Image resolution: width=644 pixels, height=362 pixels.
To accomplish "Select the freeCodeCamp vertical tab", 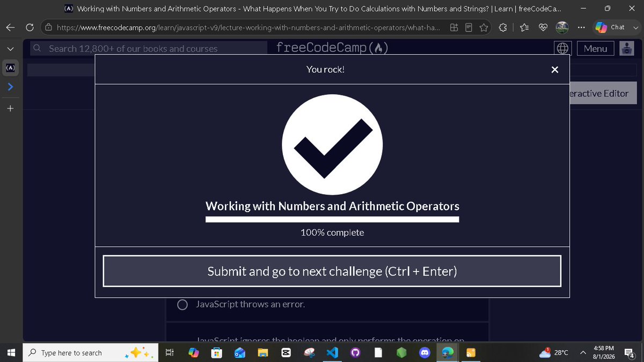I will click(x=10, y=69).
